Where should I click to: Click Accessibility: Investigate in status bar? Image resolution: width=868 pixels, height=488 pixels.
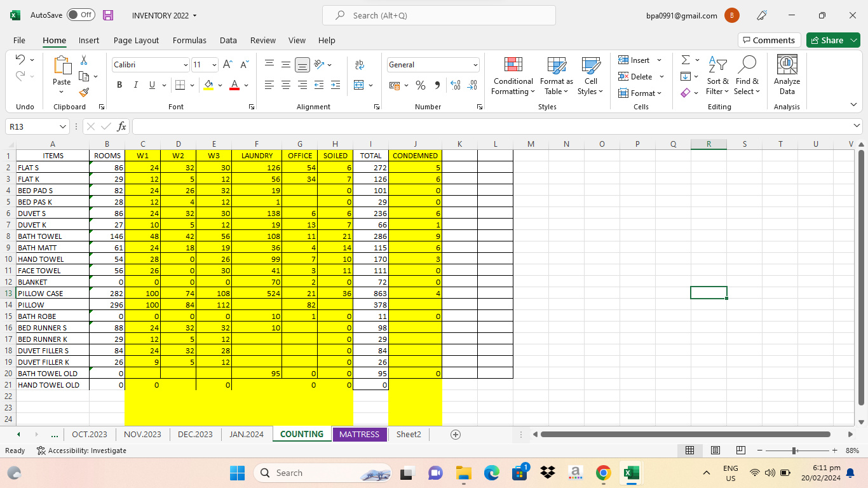pyautogui.click(x=81, y=451)
